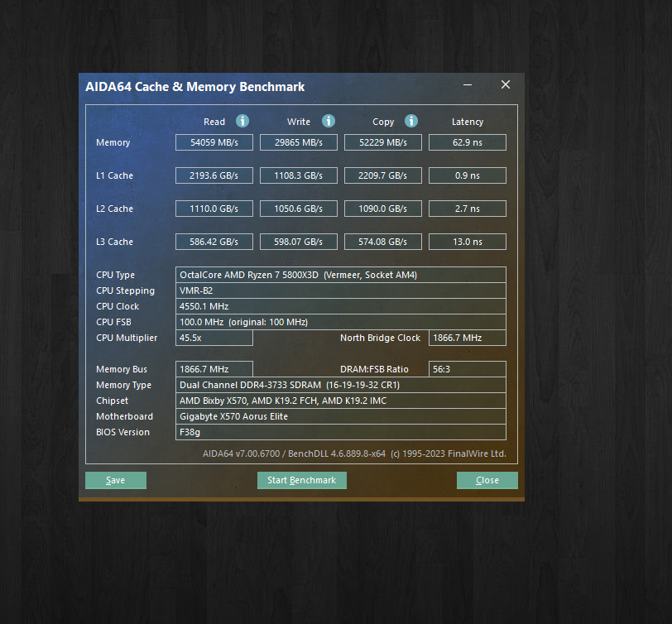Select Memory write value 29865 MB/s
Screen dimensions: 672x624
tap(298, 142)
